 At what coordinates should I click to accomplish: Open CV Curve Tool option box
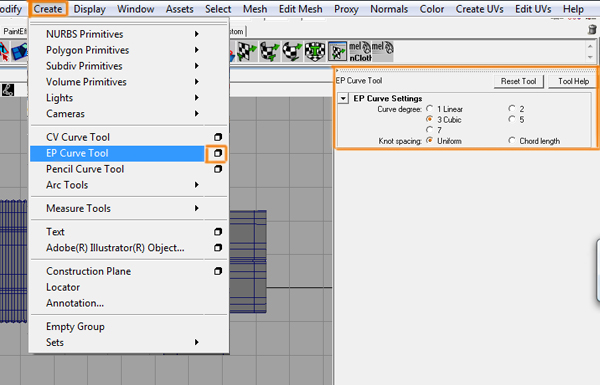click(218, 137)
